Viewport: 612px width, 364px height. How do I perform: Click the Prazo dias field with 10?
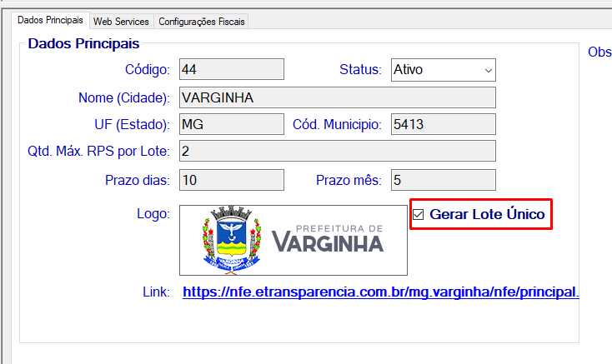pyautogui.click(x=232, y=180)
